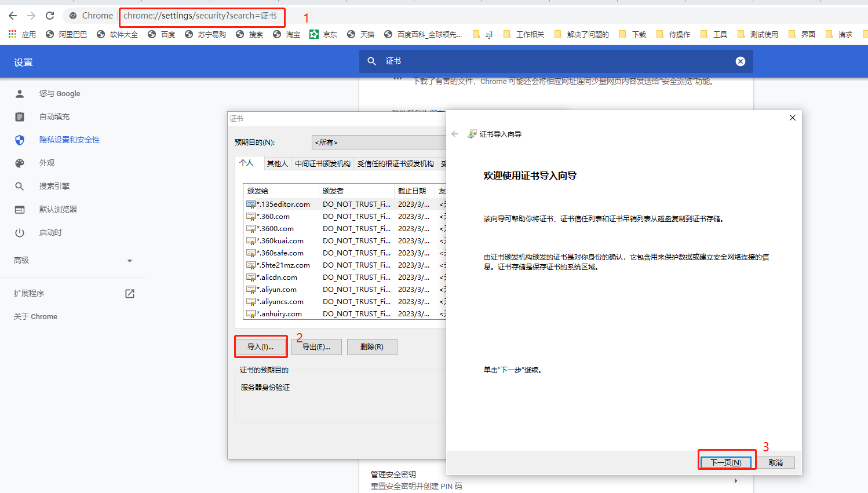The width and height of the screenshot is (868, 493).
Task: Click the 启动时 power icon
Action: tap(20, 232)
